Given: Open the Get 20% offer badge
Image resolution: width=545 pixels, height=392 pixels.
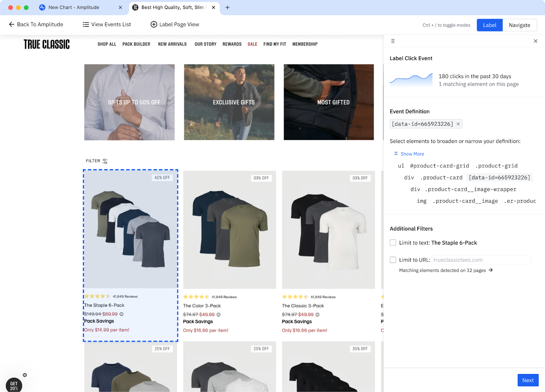Looking at the screenshot, I should point(14,385).
